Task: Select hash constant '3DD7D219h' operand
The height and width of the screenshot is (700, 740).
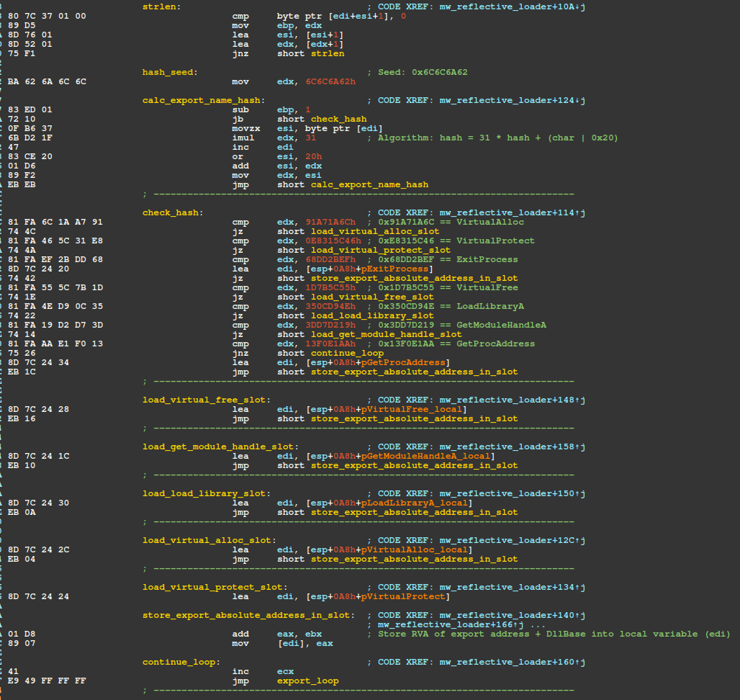Action: pyautogui.click(x=330, y=325)
